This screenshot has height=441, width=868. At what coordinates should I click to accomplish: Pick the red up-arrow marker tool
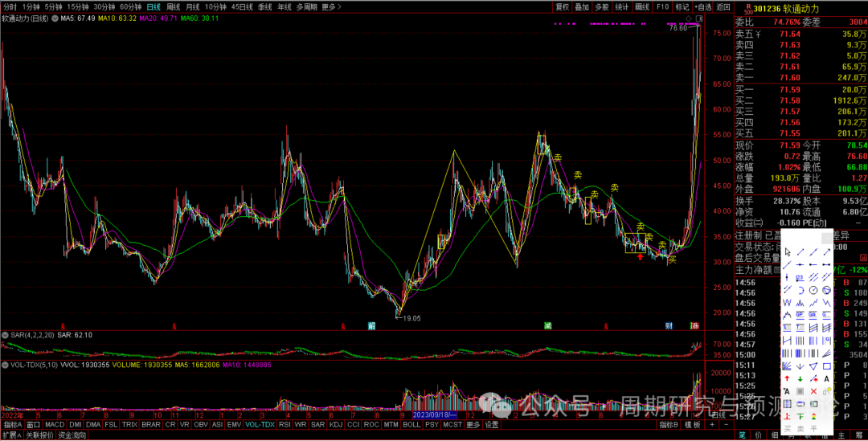(x=787, y=378)
